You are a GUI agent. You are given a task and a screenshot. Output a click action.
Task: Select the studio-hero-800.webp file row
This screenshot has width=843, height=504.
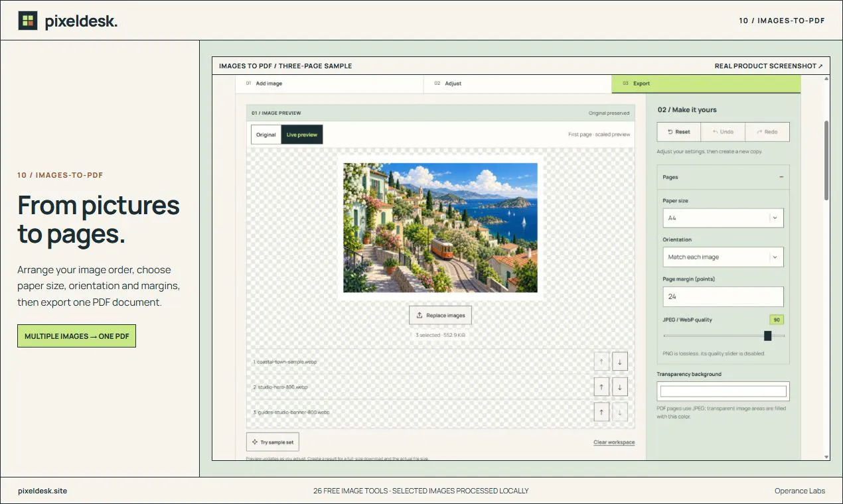point(440,387)
